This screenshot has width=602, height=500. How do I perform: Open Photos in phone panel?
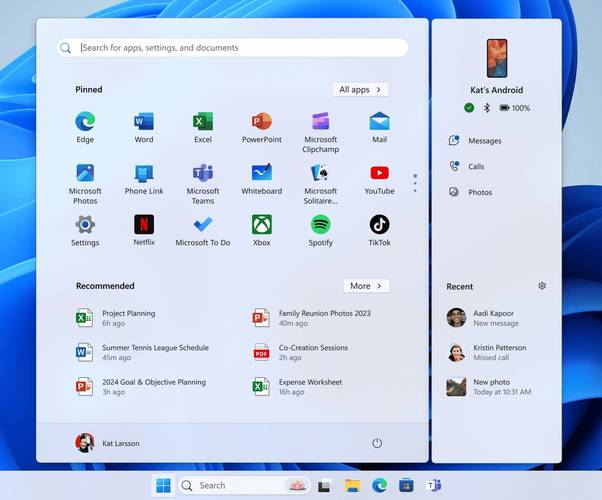[x=471, y=192]
